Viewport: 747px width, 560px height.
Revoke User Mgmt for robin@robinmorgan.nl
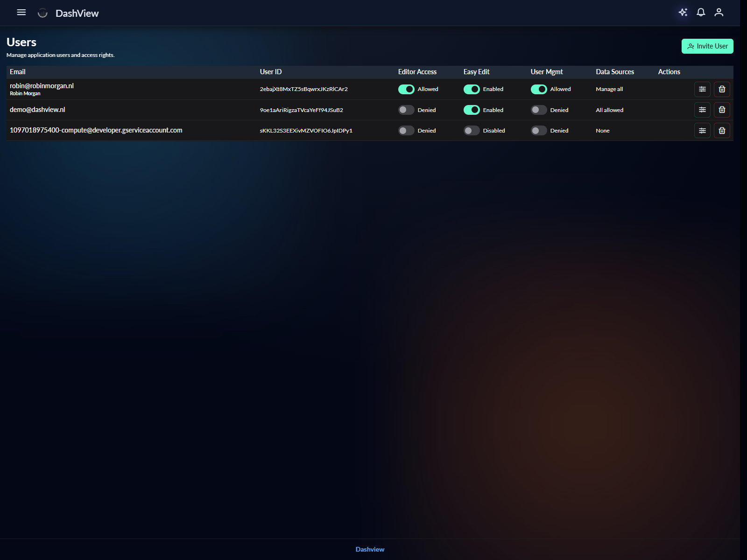539,89
